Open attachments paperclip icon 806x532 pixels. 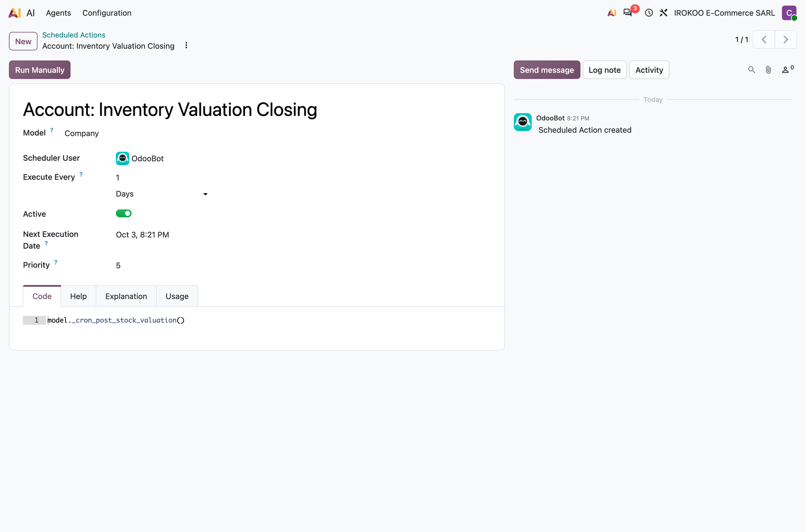(x=768, y=70)
